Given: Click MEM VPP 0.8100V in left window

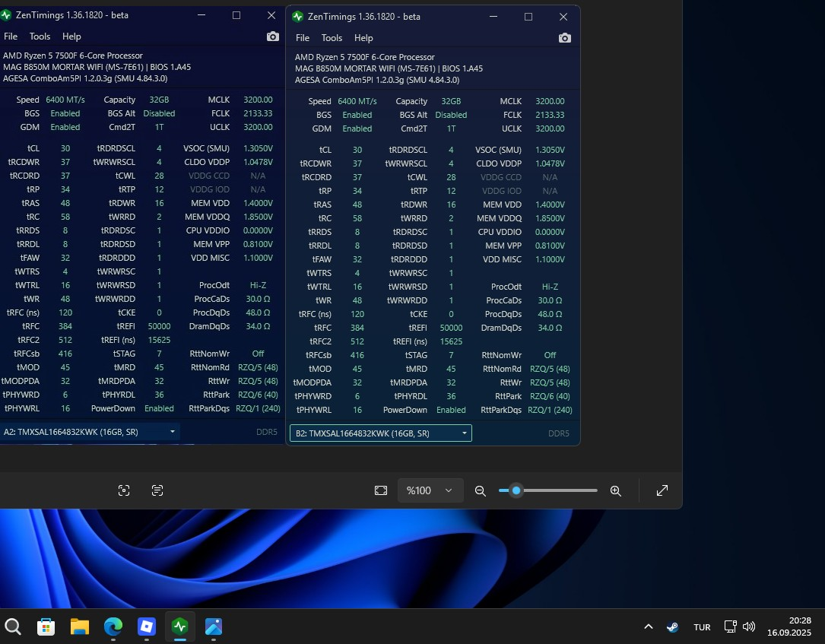Looking at the screenshot, I should 258,244.
